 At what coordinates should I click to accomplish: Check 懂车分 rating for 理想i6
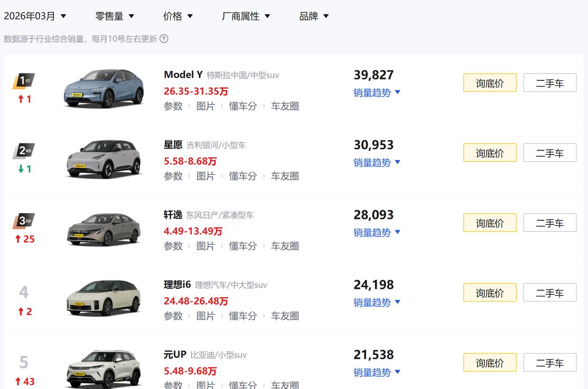tap(243, 316)
